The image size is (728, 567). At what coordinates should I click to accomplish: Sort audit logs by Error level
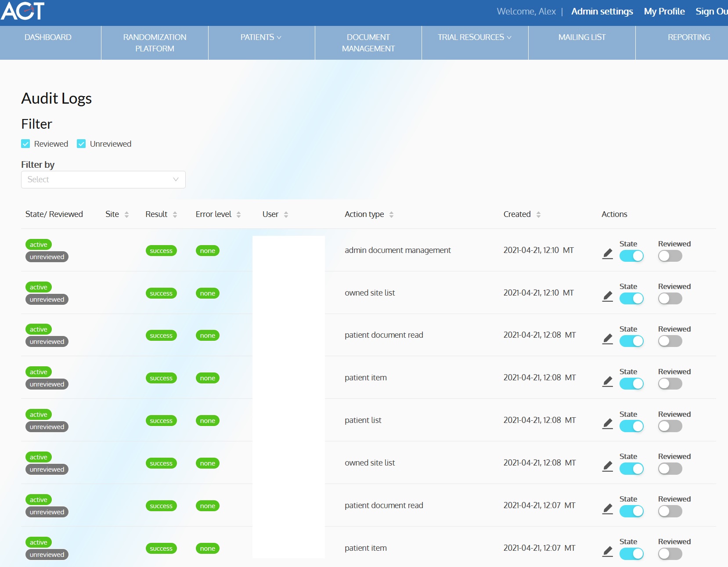(x=238, y=214)
